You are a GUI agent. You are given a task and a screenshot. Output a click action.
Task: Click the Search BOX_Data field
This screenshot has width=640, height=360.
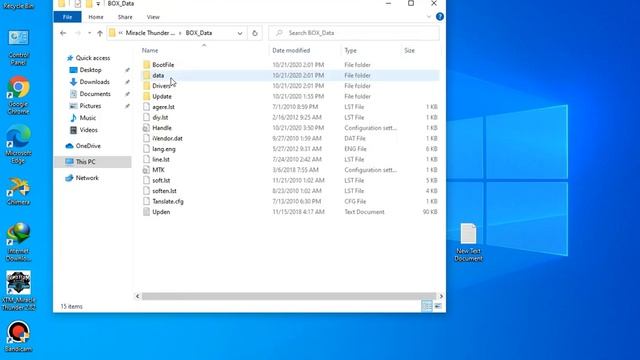pos(354,33)
